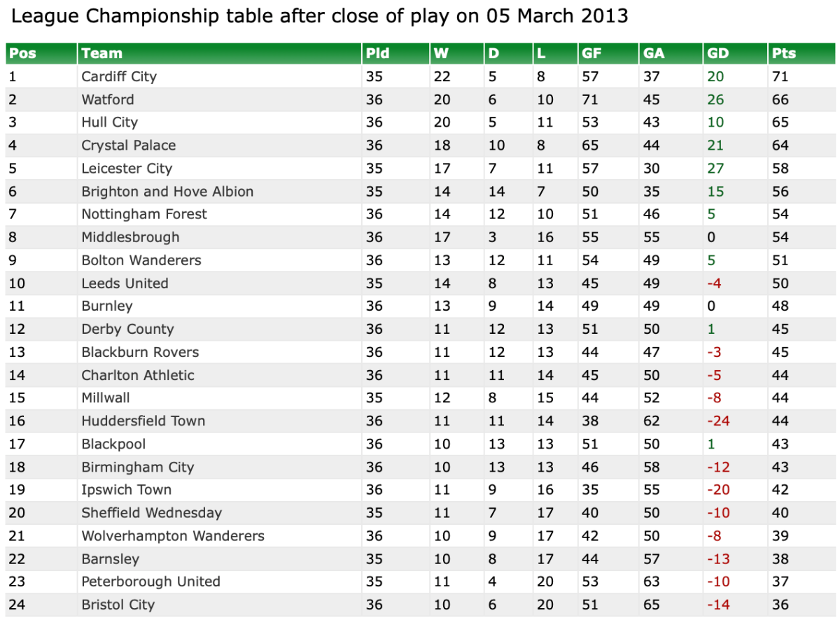Click Leicester City goal difference 27
The height and width of the screenshot is (620, 840).
pos(715,169)
